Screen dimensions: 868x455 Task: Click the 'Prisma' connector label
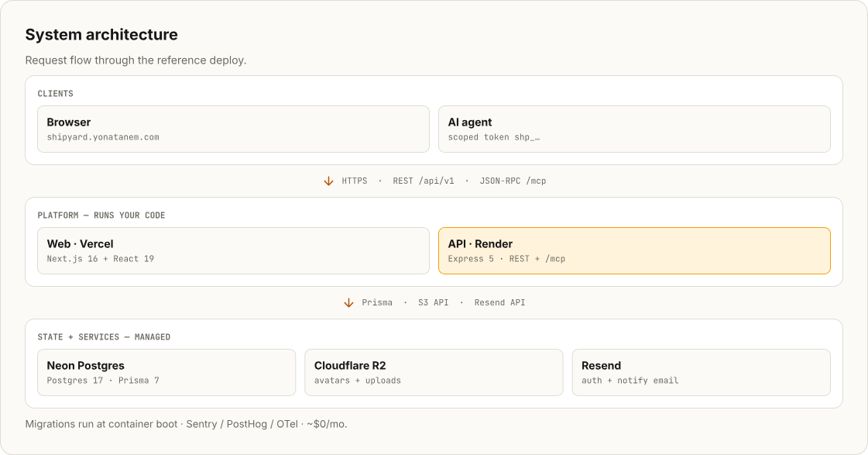click(x=377, y=302)
